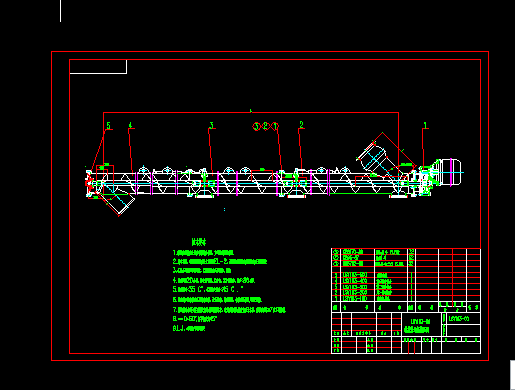Click the circled 3 balloon

tap(256, 126)
